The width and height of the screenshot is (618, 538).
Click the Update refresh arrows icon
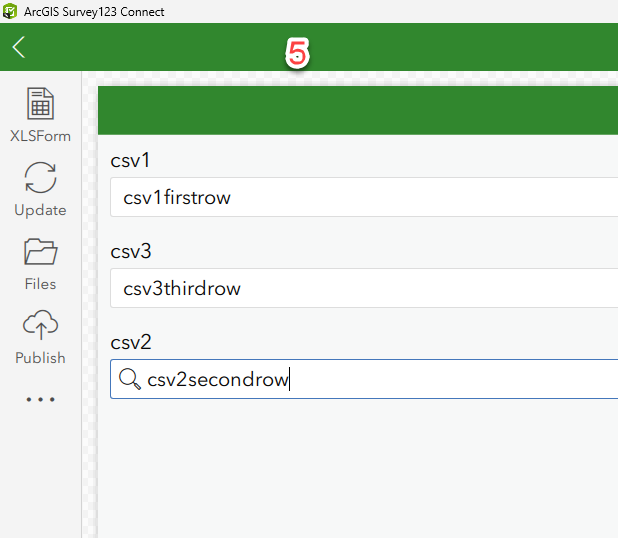(40, 178)
